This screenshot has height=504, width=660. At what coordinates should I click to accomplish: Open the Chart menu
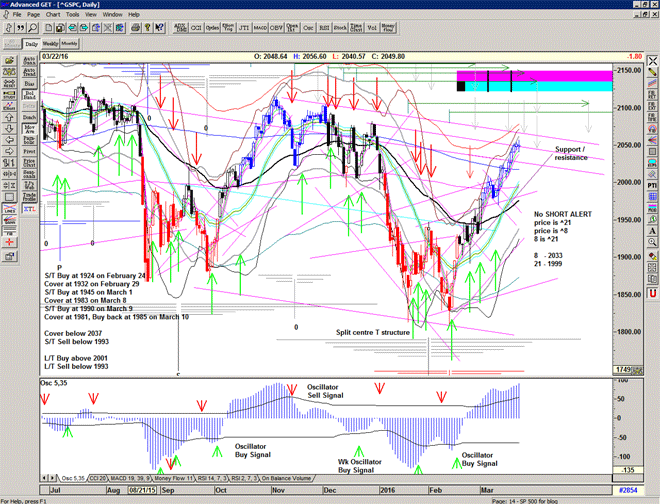52,15
